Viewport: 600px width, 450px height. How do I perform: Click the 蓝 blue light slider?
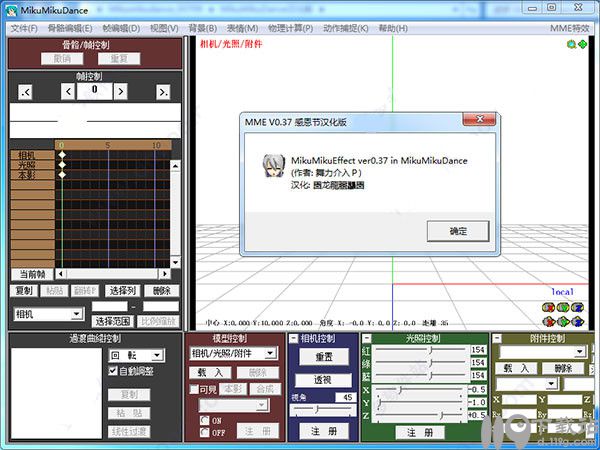pyautogui.click(x=421, y=375)
